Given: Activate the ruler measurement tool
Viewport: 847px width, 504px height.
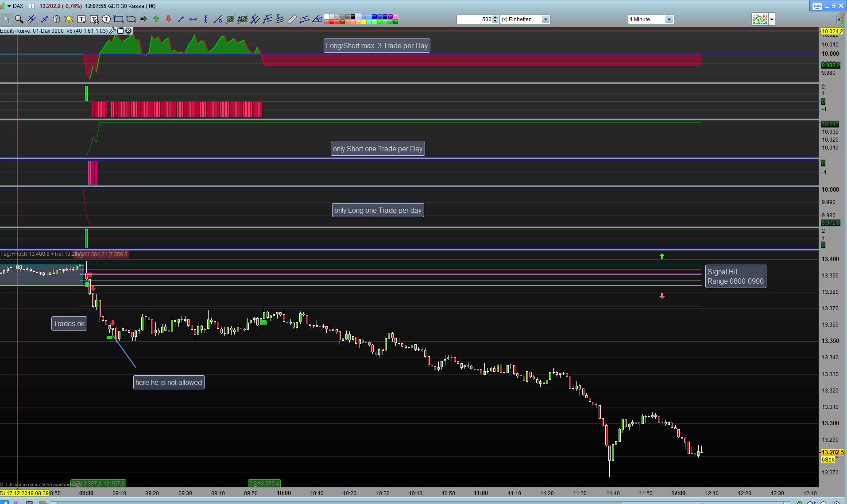Looking at the screenshot, I should (x=292, y=19).
